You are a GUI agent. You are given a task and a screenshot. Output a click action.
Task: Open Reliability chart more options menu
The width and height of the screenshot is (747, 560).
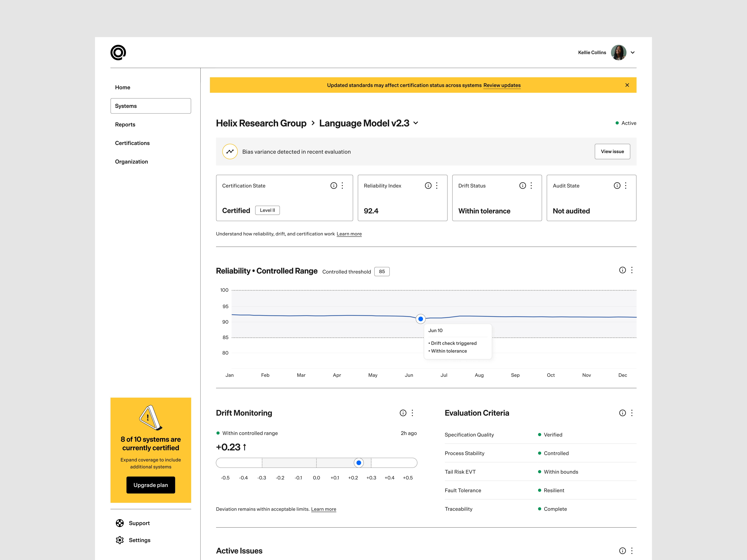pos(632,270)
